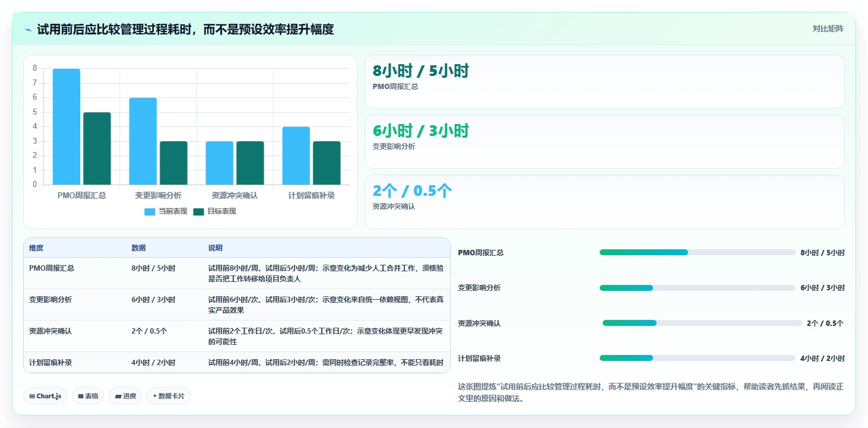The image size is (868, 428).
Task: Click the 表格 chip at the bottom
Action: (x=88, y=396)
